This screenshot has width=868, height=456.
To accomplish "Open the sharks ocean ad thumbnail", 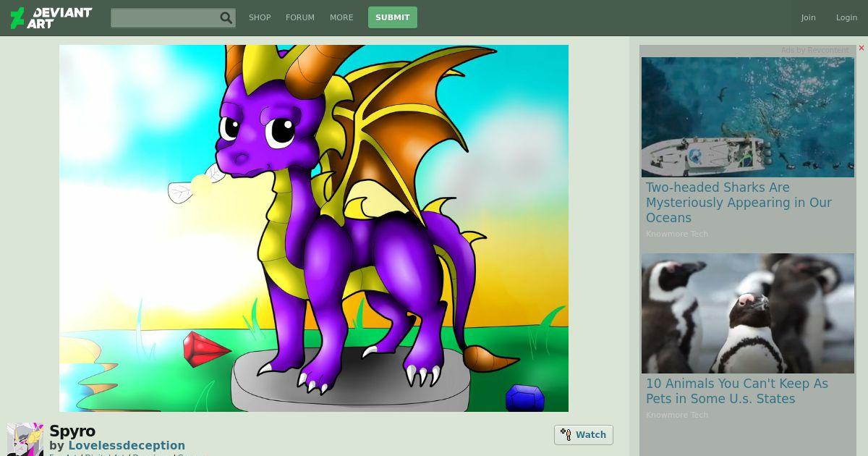I will pos(748,117).
